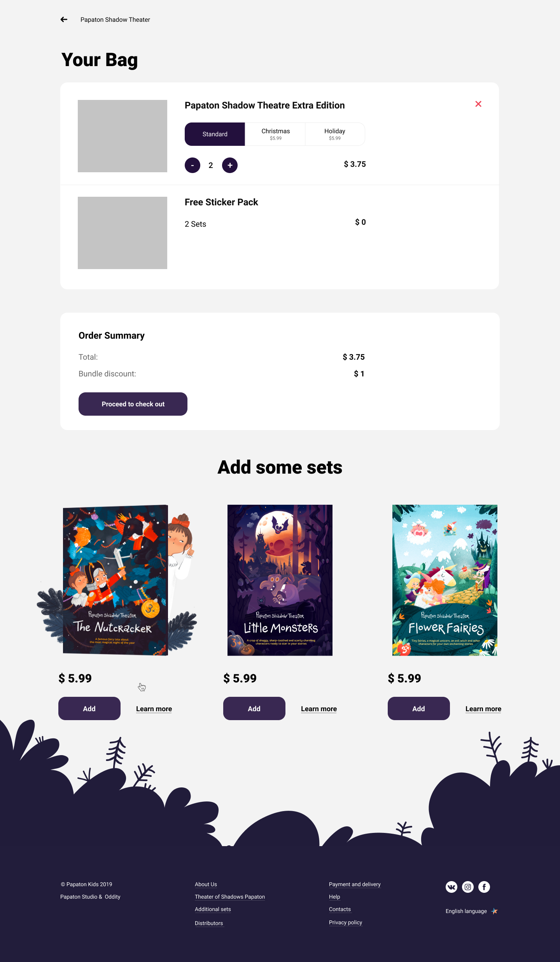Open Payment and delivery footer link
This screenshot has width=560, height=962.
click(x=355, y=884)
